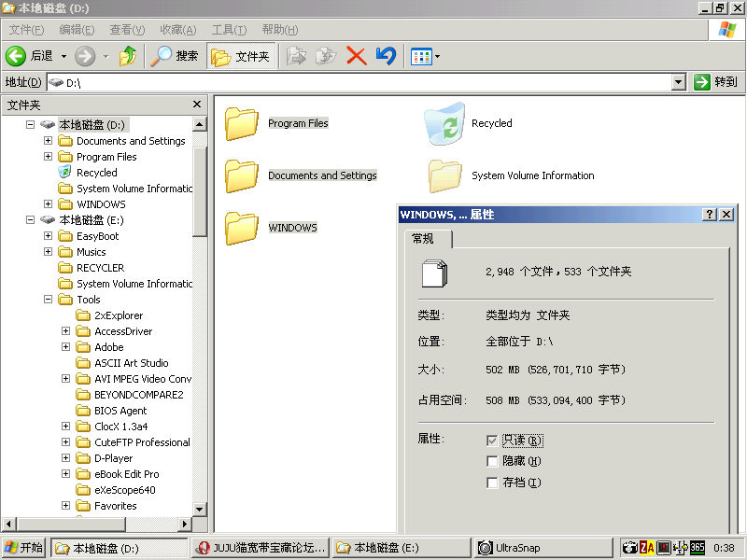
Task: Click the 365 tray icon
Action: coord(698,548)
